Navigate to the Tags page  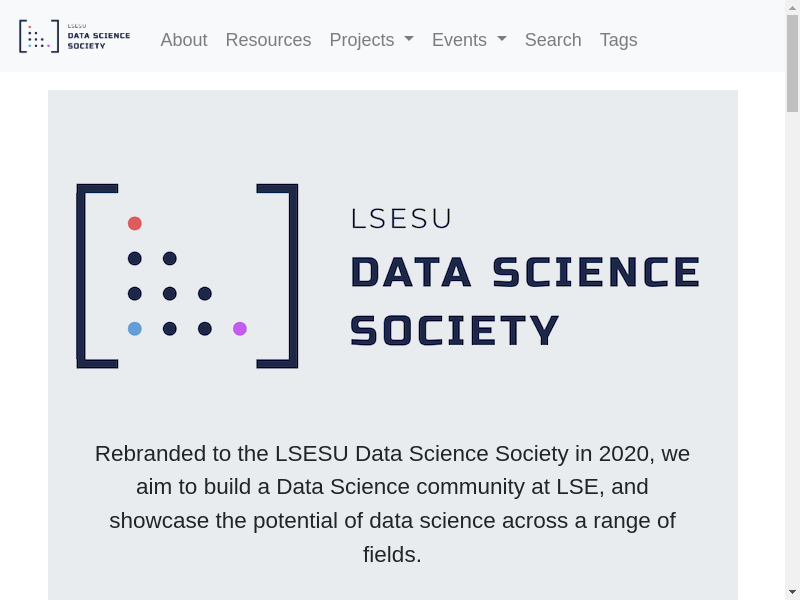(618, 40)
